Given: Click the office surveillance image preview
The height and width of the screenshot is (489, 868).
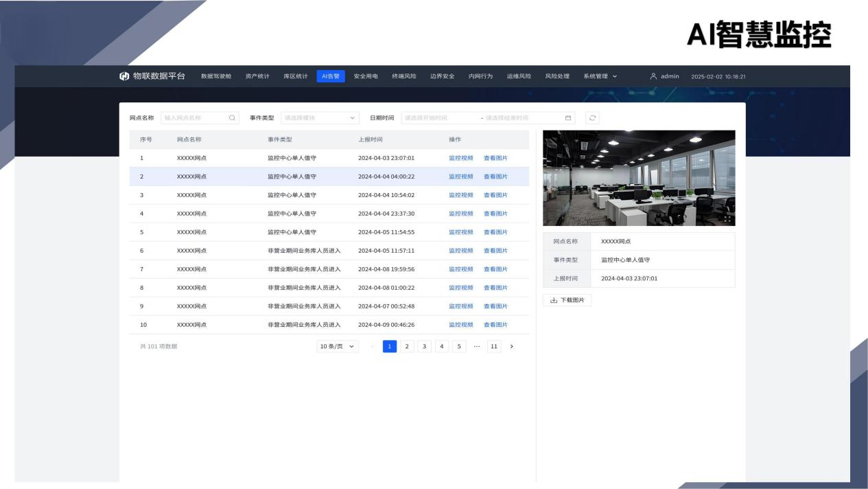Looking at the screenshot, I should [638, 178].
